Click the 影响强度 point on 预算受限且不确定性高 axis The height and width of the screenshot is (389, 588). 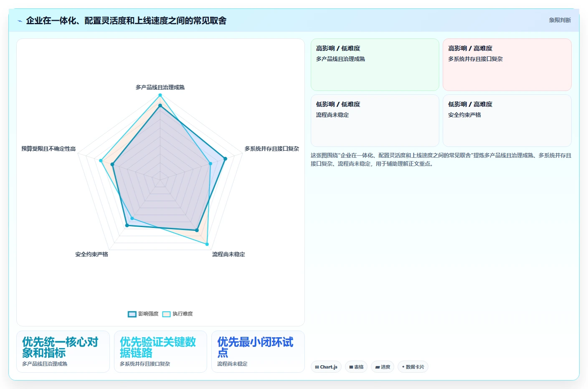112,164
